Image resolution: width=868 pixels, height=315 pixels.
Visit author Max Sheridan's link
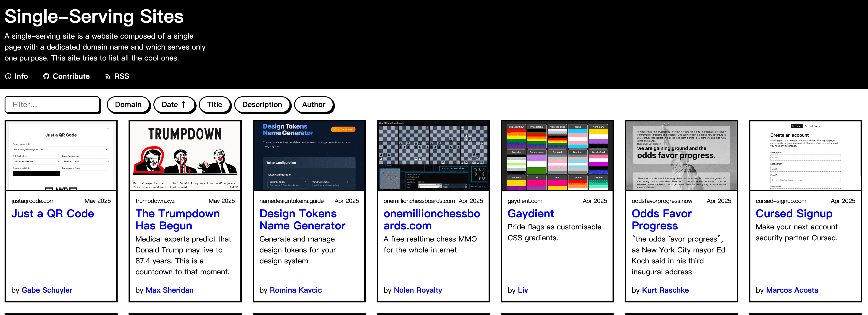pyautogui.click(x=169, y=290)
